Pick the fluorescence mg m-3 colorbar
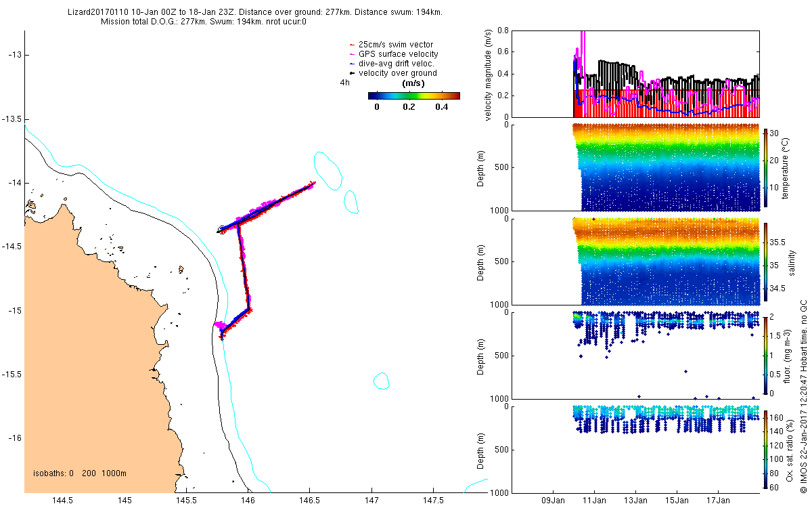Viewport: 812px width, 508px height. pos(766,355)
